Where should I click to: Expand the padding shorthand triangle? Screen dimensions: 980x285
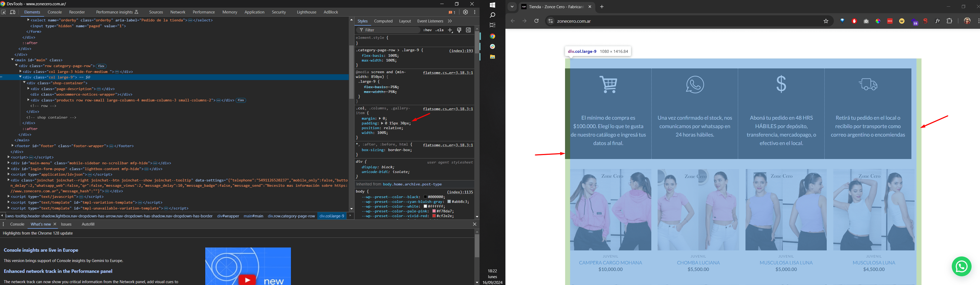point(382,123)
